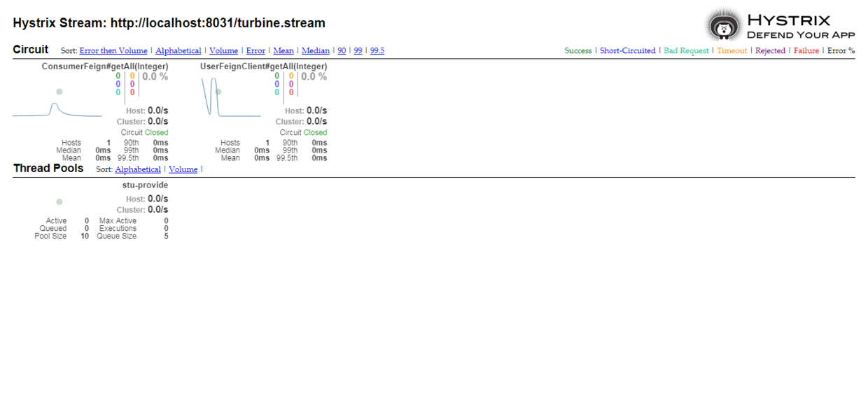Click the Failure legend label
Viewport: 868px width, 403px height.
(x=806, y=51)
